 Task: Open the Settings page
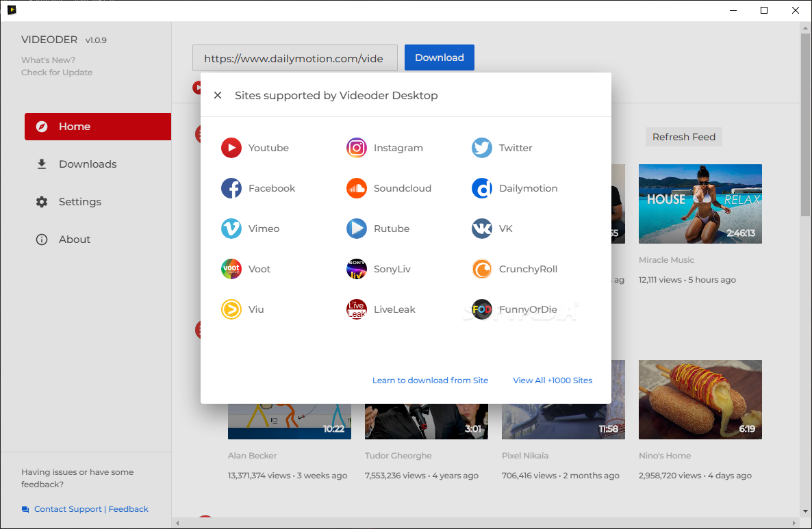point(98,202)
